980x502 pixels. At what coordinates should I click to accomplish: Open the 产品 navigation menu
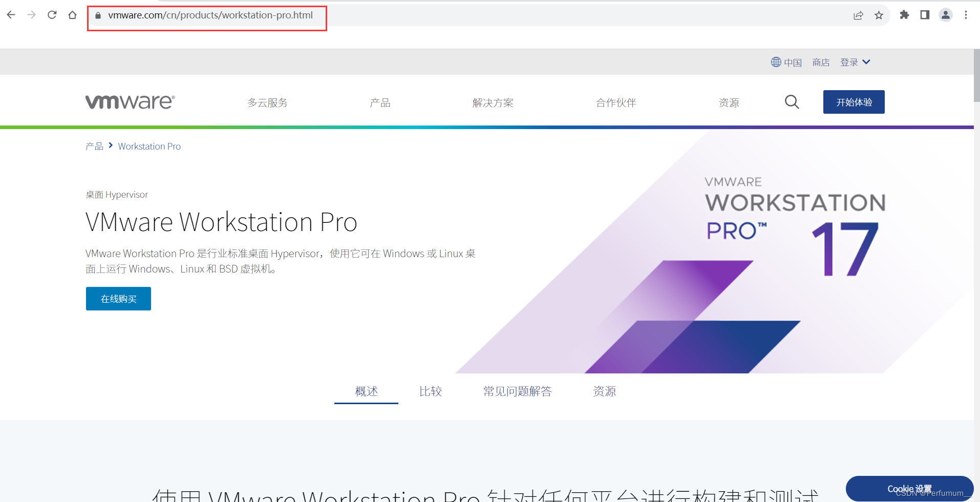coord(380,102)
